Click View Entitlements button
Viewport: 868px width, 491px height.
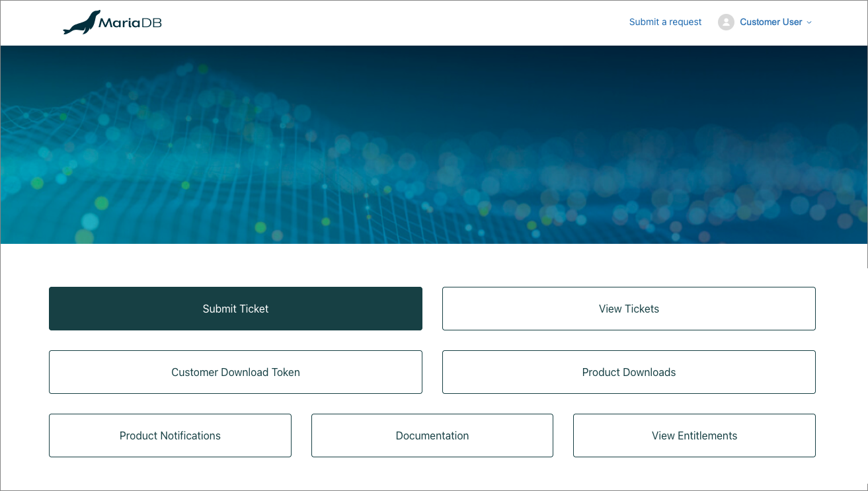click(x=694, y=435)
